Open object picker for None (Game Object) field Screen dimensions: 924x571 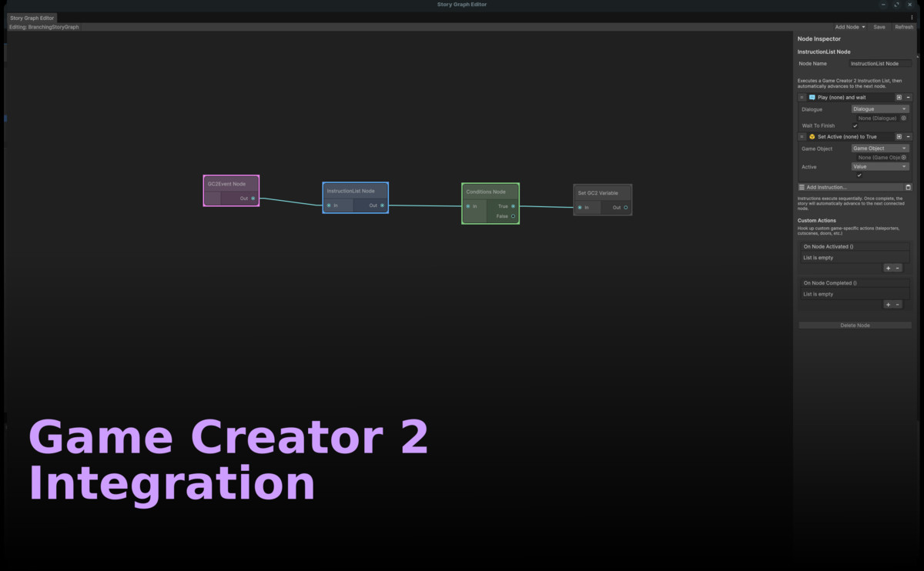904,157
